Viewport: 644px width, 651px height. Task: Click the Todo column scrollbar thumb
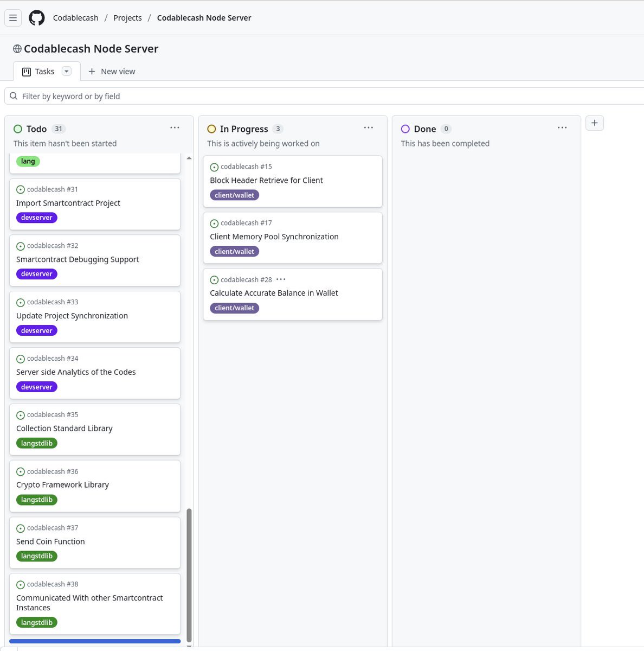tap(189, 575)
